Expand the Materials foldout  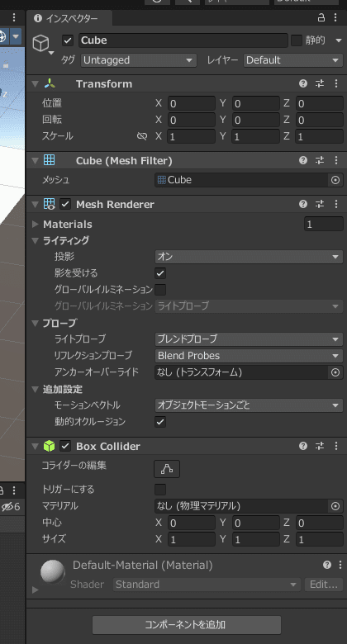tap(36, 225)
